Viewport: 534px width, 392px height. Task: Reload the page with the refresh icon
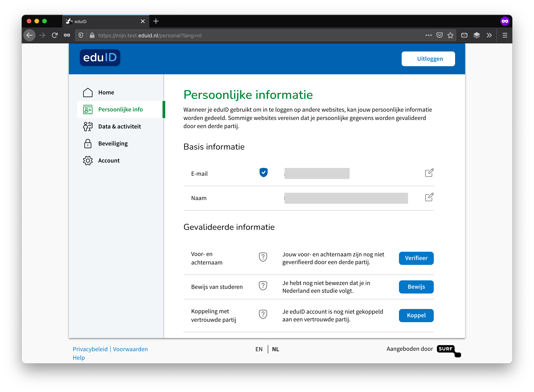[x=55, y=35]
